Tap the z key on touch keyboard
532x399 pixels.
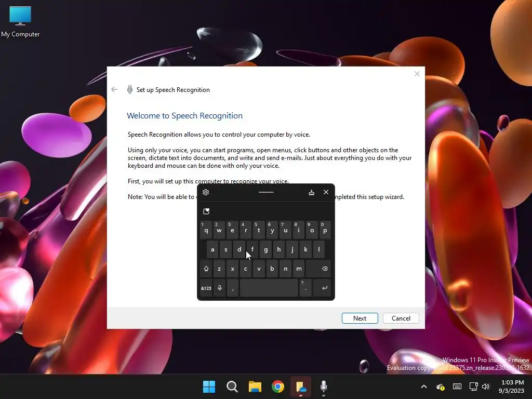219,269
